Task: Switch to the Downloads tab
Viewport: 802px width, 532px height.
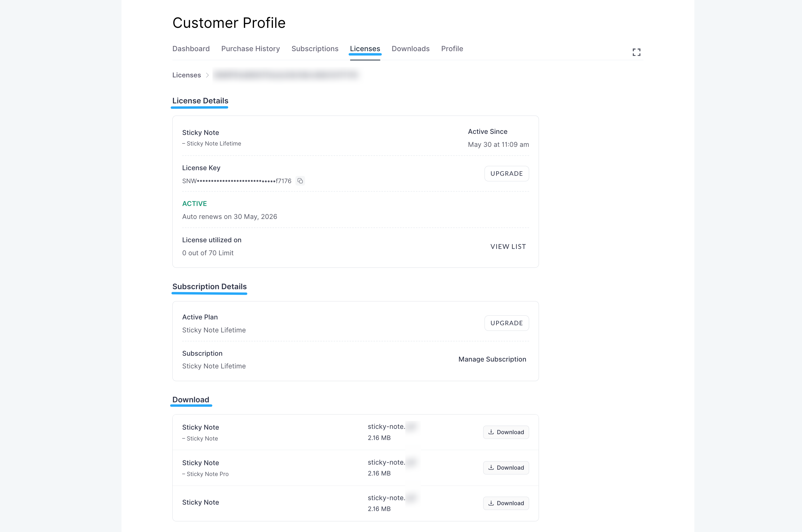Action: tap(411, 49)
